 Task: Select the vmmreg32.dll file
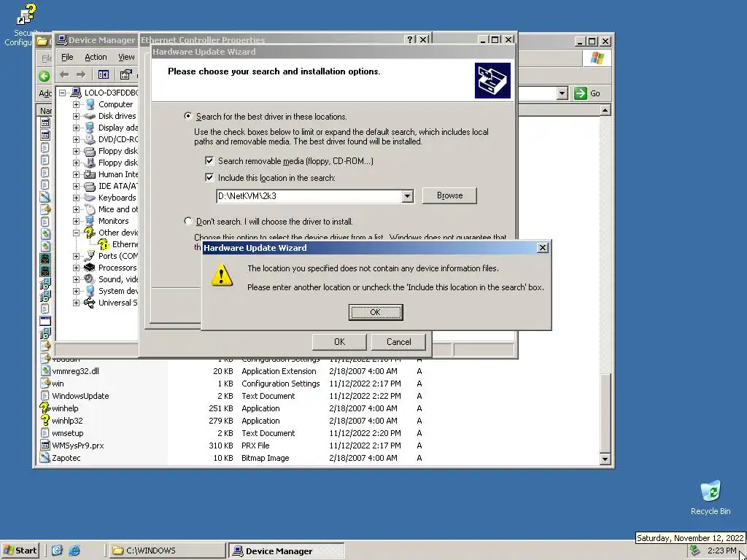[x=76, y=371]
